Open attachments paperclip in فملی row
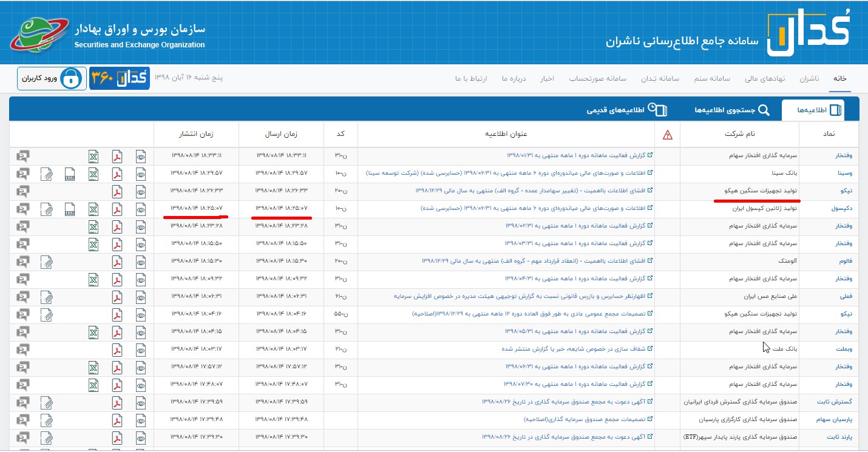Viewport: 868px width, 452px height. click(47, 297)
